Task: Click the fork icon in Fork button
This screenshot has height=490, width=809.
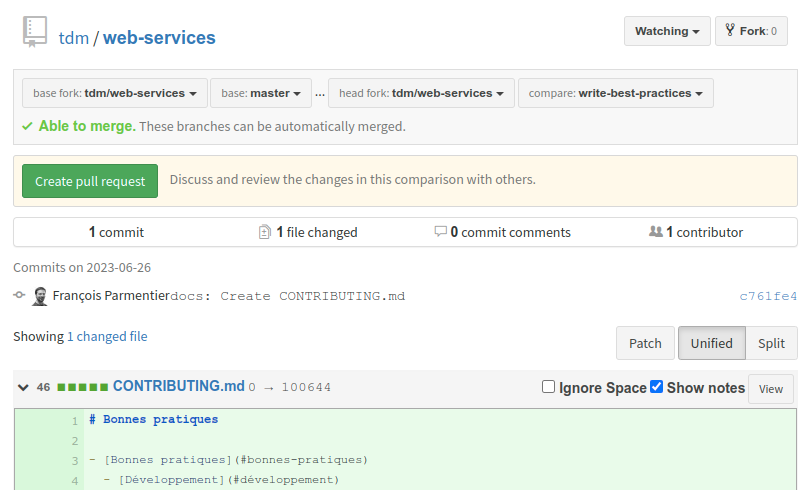Action: click(x=730, y=31)
